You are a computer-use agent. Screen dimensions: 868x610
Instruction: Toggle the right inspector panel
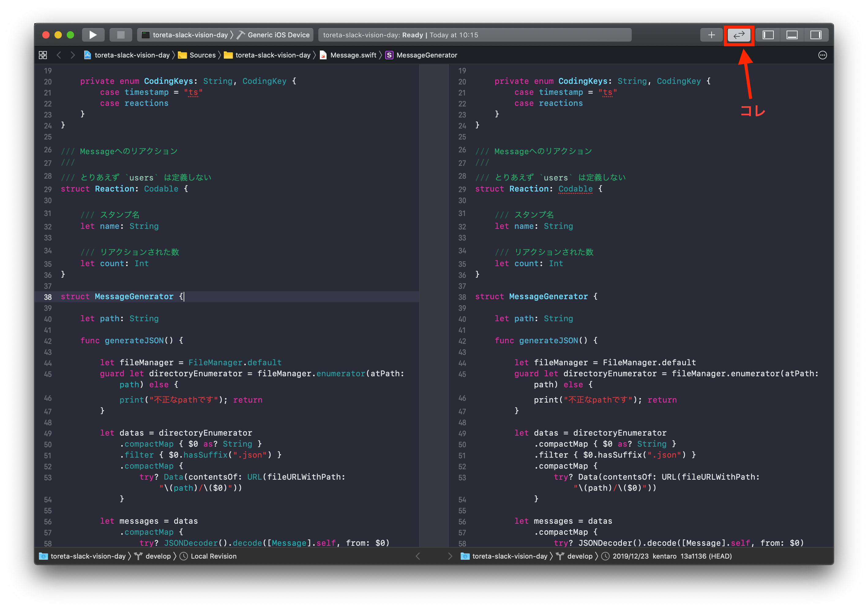tap(816, 35)
